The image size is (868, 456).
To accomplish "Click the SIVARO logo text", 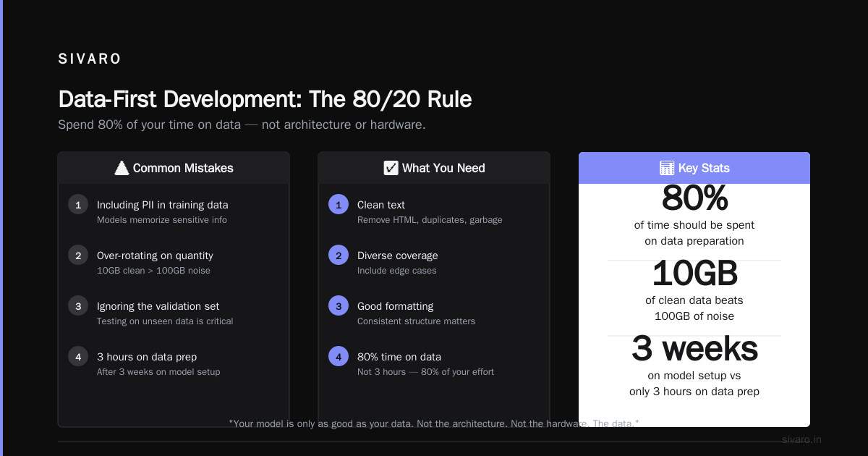I will click(90, 59).
